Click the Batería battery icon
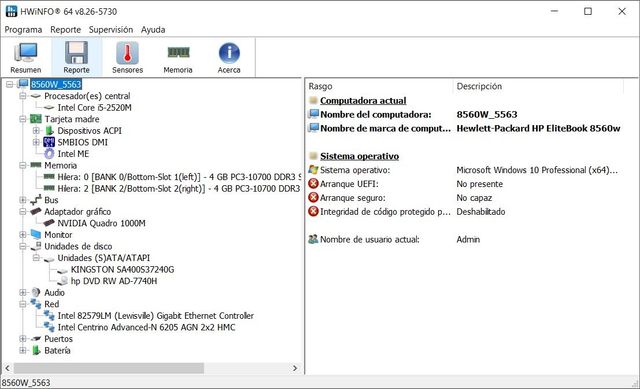 tap(36, 350)
